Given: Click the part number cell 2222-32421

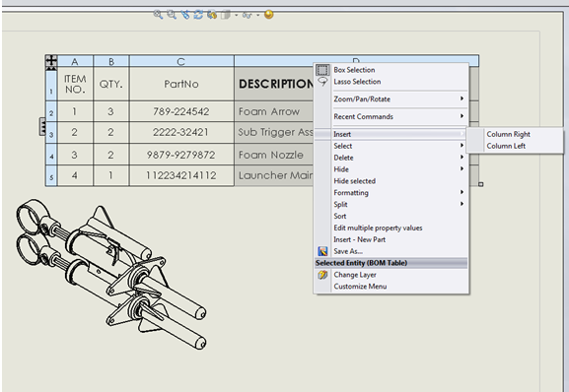Looking at the screenshot, I should pyautogui.click(x=181, y=133).
